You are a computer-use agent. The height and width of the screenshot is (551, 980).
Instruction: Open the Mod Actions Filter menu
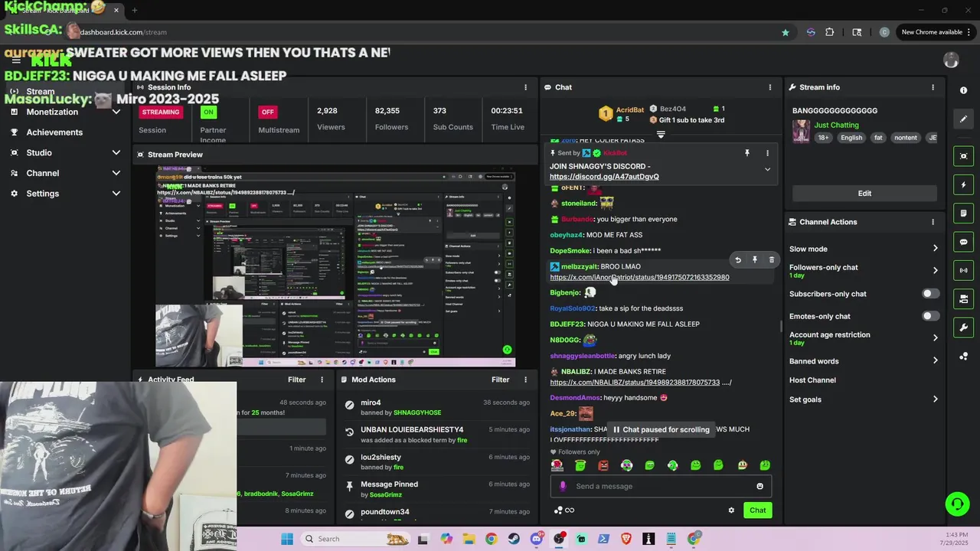500,380
